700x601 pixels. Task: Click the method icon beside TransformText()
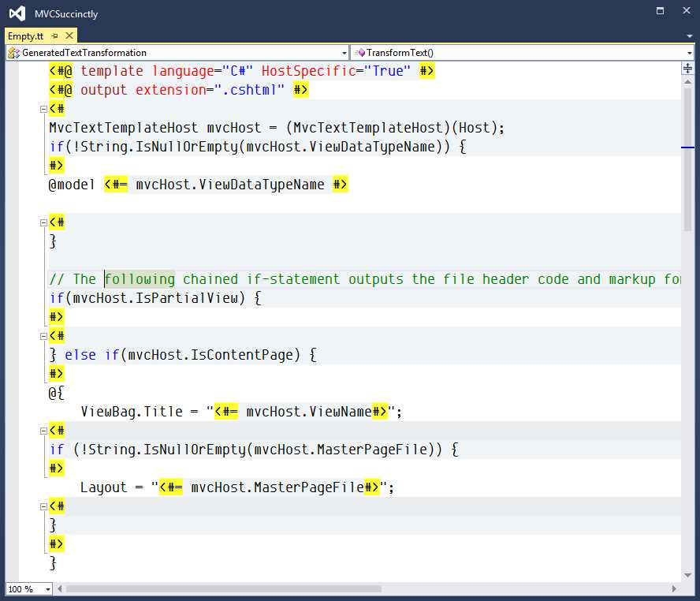pyautogui.click(x=360, y=52)
